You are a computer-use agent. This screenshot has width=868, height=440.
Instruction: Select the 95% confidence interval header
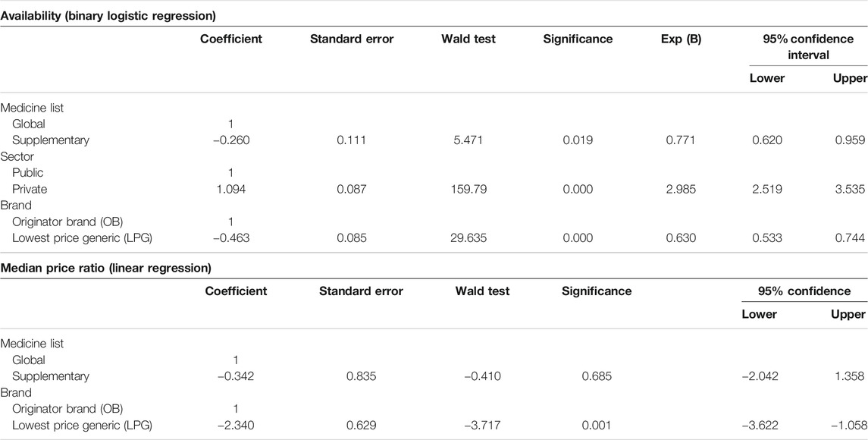tap(807, 46)
